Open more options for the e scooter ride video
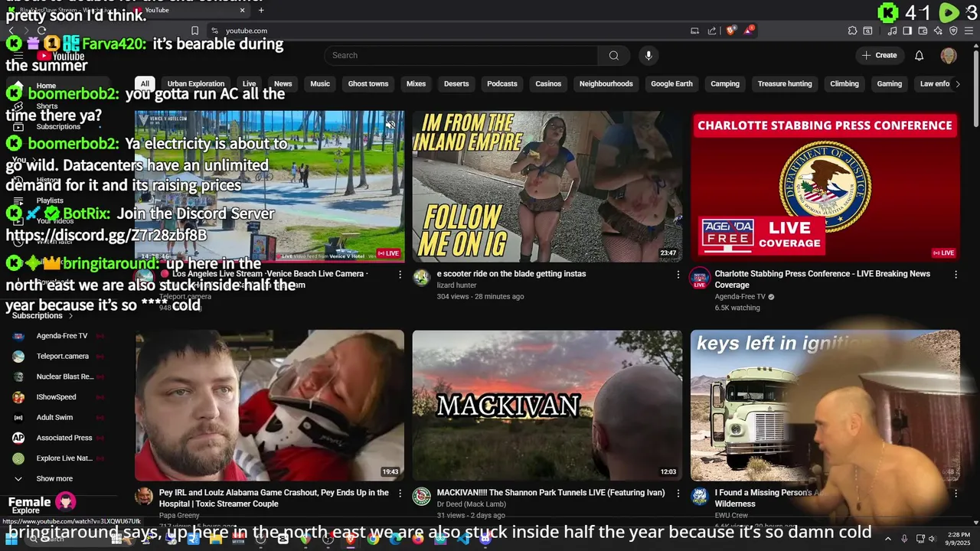This screenshot has height=551, width=980. 678,274
